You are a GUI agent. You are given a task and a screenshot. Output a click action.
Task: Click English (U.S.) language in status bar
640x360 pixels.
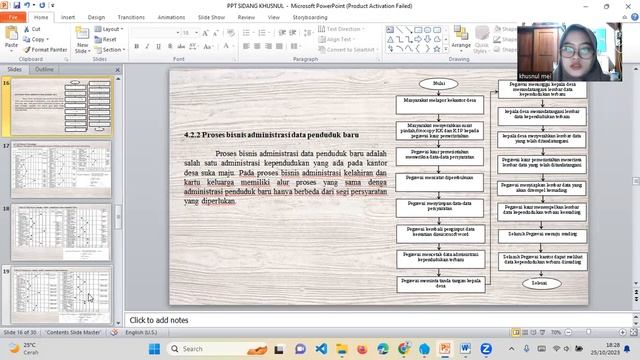141,333
